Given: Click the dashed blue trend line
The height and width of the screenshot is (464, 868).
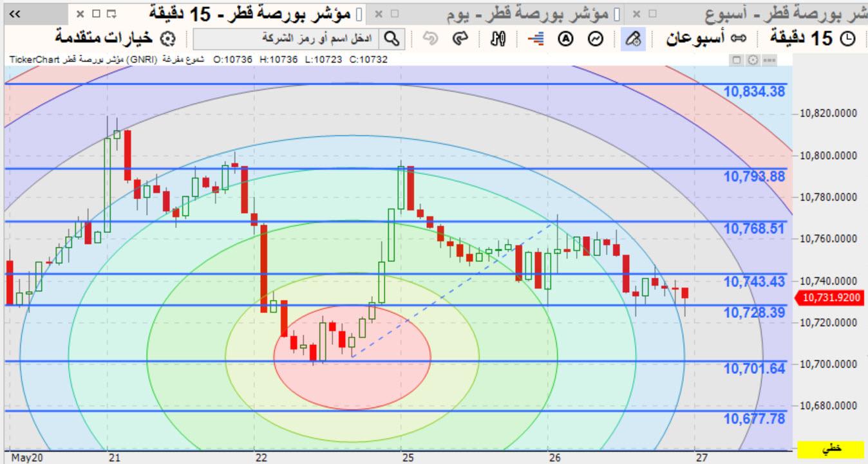Looking at the screenshot, I should [455, 290].
